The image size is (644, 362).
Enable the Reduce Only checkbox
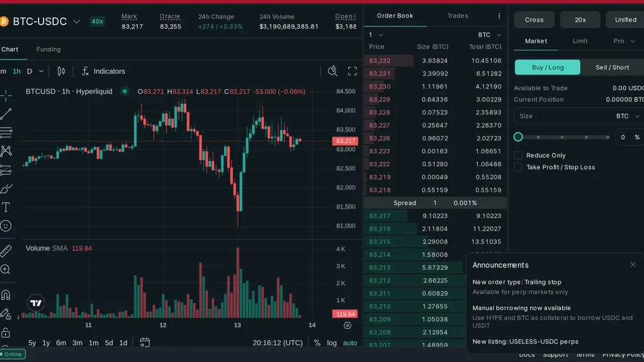(518, 156)
